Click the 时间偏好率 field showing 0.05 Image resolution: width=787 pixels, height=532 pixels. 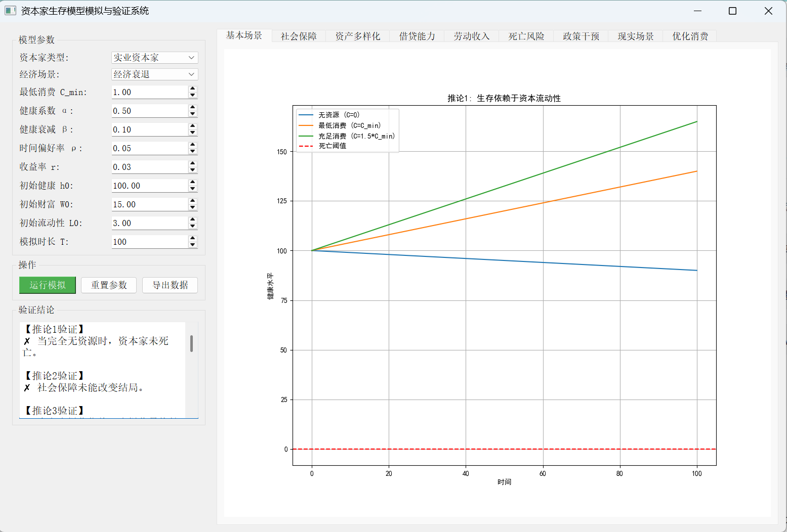click(150, 148)
